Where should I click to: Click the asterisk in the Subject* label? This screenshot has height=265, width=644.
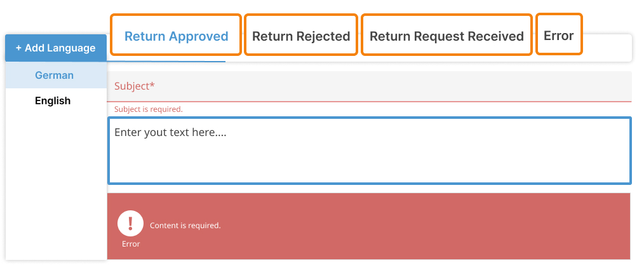tap(152, 85)
